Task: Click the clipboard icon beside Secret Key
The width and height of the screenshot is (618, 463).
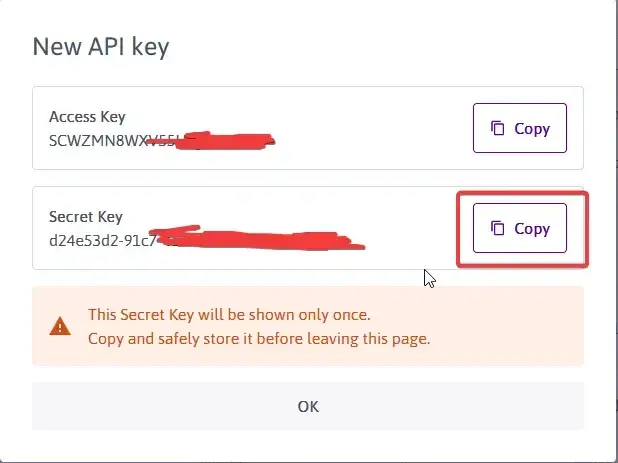Action: (x=497, y=228)
